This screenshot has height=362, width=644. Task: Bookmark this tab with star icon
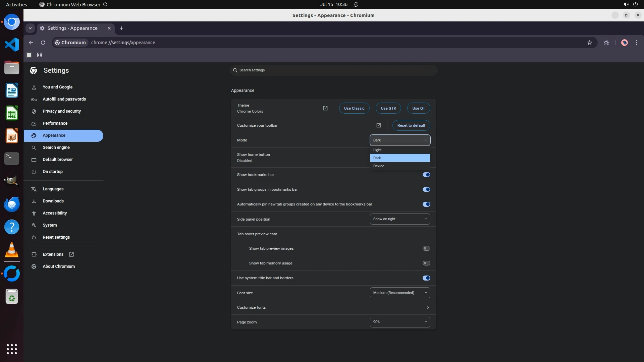(589, 43)
